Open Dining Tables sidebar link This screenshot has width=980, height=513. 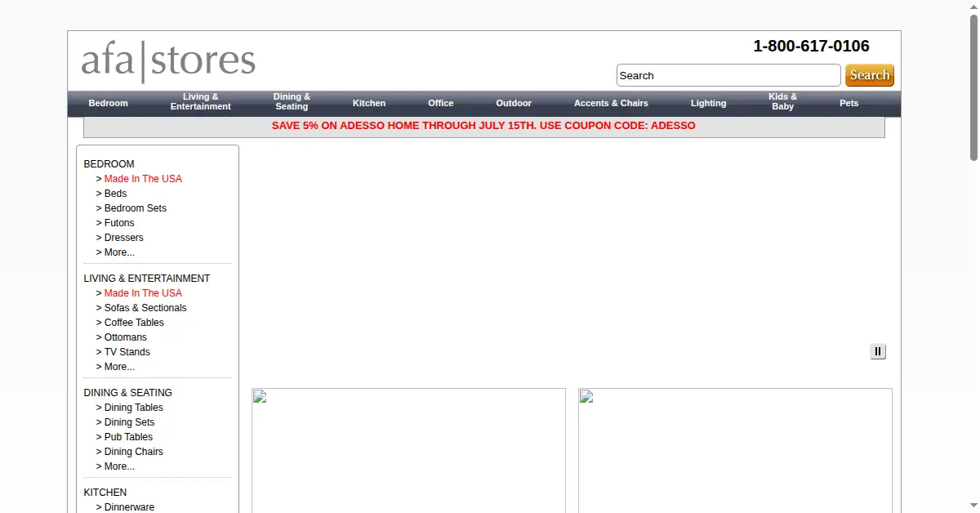point(133,408)
